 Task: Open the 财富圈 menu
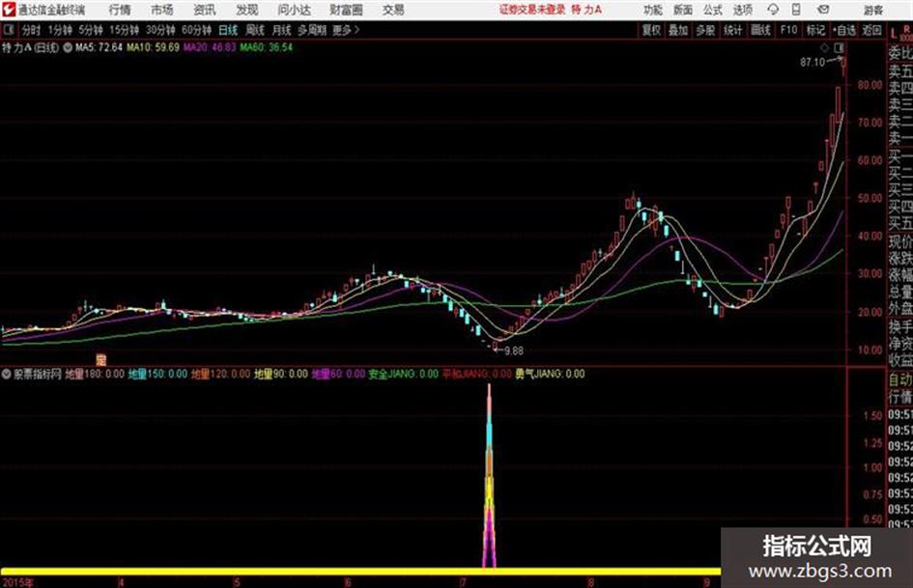(346, 10)
